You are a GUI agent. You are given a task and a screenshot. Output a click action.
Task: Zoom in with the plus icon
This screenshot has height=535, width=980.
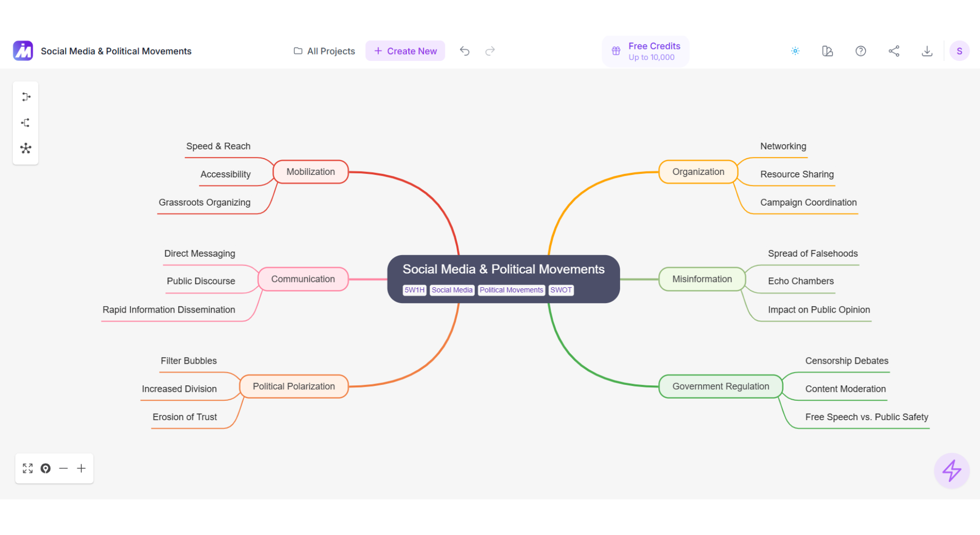click(81, 468)
